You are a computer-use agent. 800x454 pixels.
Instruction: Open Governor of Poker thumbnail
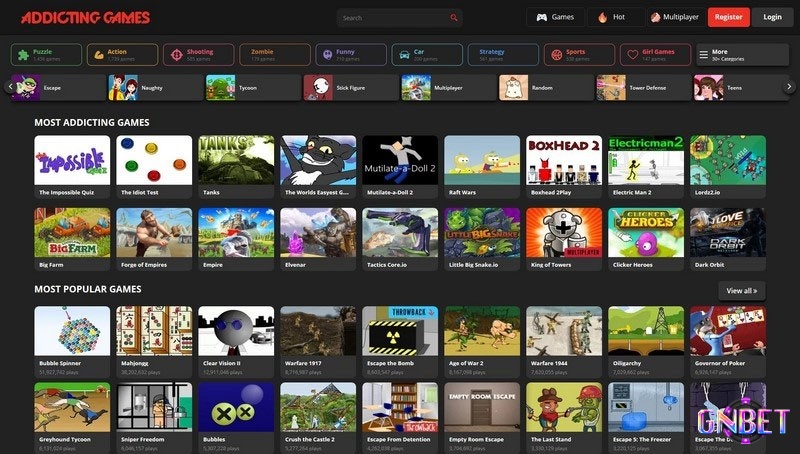pos(728,331)
